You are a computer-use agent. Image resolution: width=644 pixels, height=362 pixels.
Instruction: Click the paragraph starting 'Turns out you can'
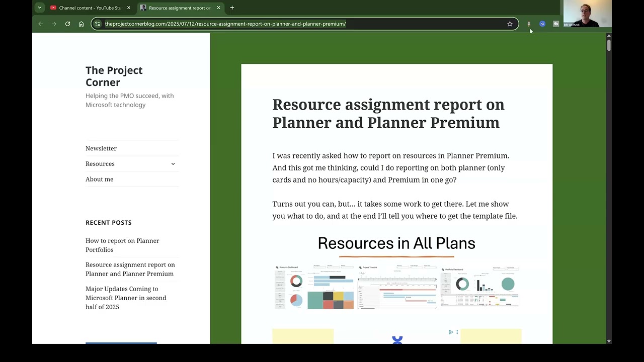pyautogui.click(x=395, y=210)
